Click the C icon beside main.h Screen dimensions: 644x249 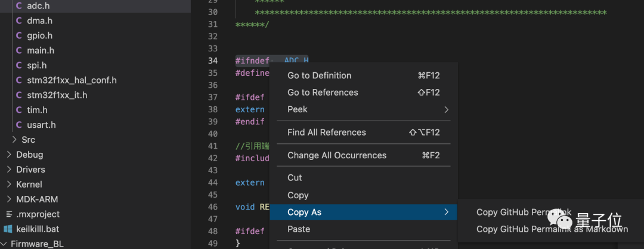18,50
